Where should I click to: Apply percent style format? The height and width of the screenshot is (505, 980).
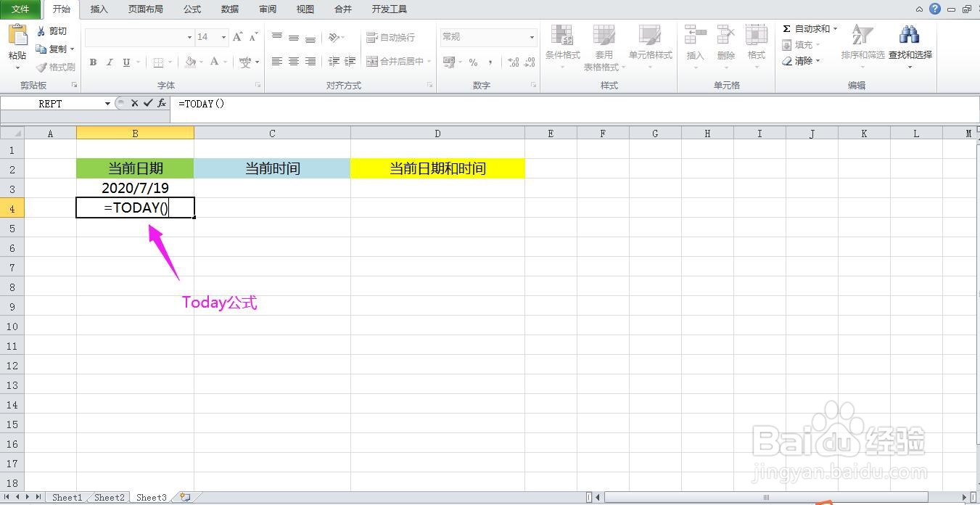tap(473, 62)
